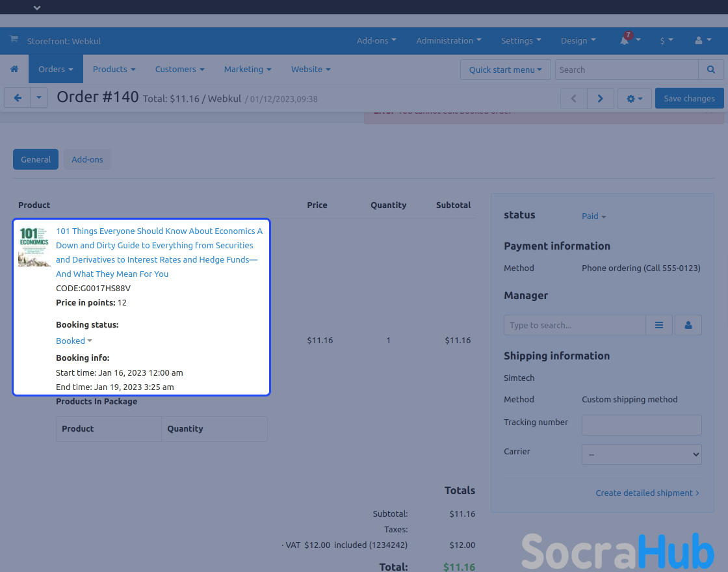Click Create detailed shipment link

[x=647, y=493]
